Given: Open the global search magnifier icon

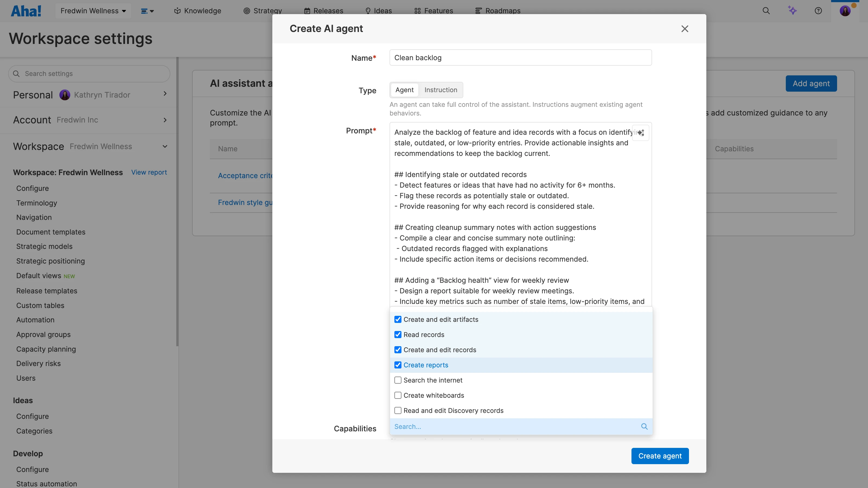Looking at the screenshot, I should (x=766, y=11).
